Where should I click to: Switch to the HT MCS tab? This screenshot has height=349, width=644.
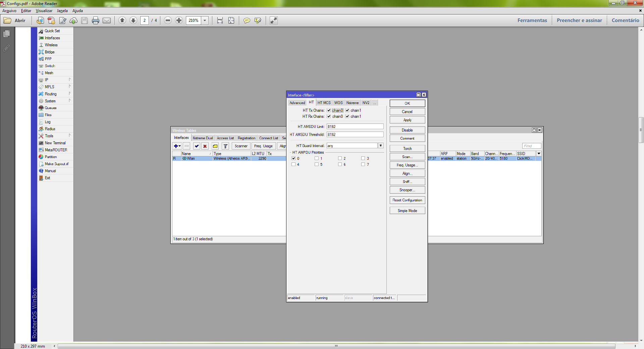(324, 103)
